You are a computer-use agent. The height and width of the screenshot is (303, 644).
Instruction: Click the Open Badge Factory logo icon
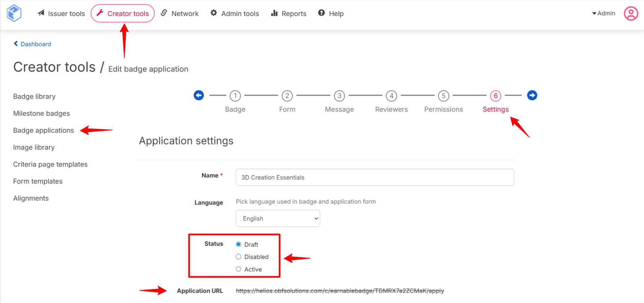coord(14,13)
